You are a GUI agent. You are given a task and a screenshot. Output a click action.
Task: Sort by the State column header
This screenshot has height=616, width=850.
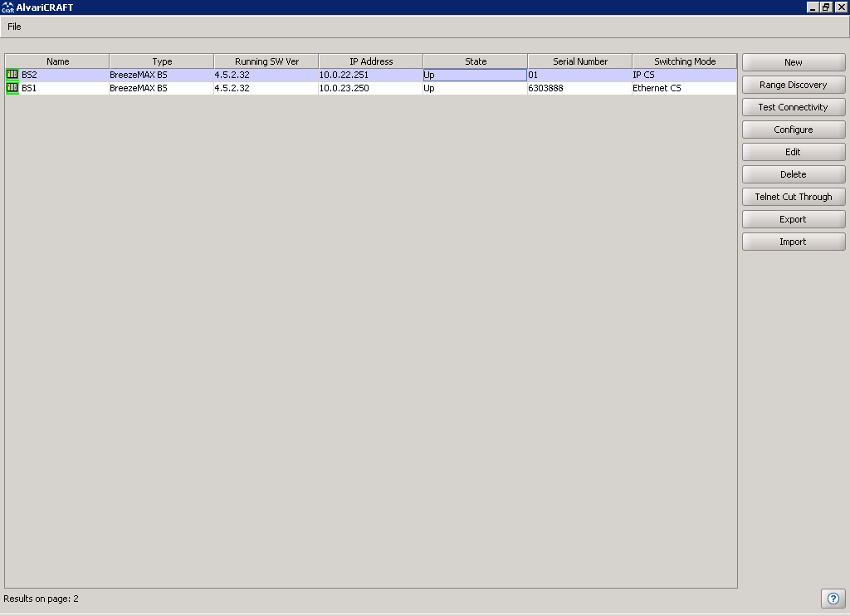(x=476, y=61)
